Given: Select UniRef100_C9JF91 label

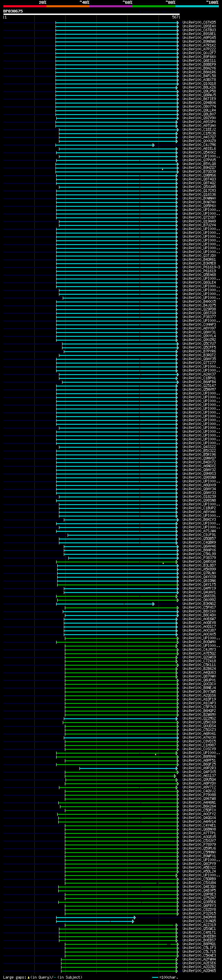Looking at the screenshot, I should [x=199, y=535].
